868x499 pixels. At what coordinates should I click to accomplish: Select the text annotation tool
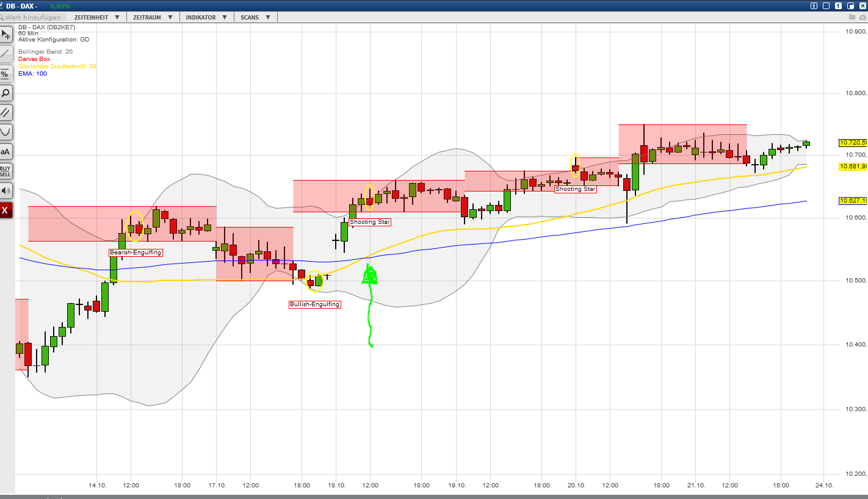6,151
